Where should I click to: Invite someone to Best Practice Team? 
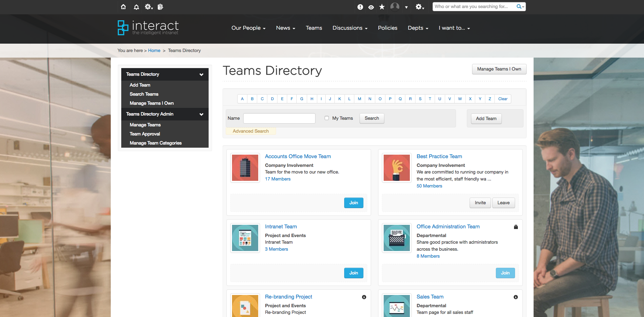(480, 203)
